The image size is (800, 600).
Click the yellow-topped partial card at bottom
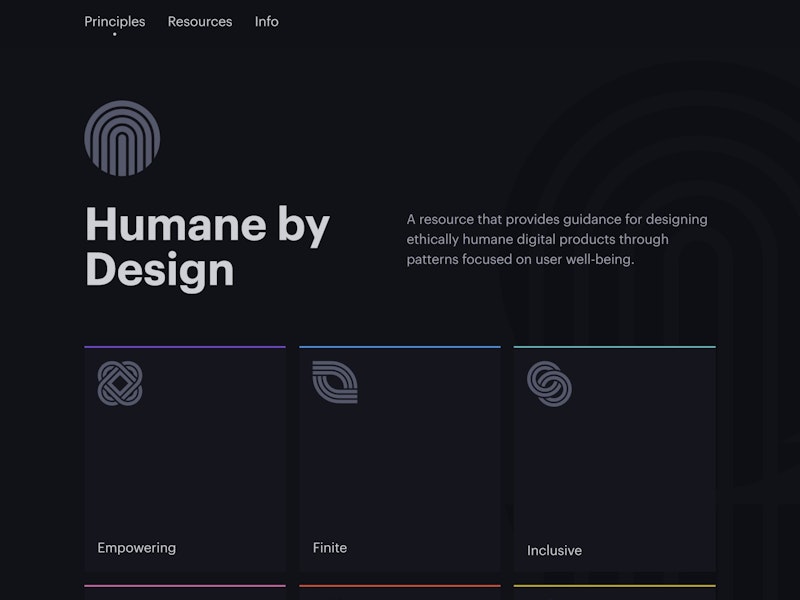(x=615, y=593)
